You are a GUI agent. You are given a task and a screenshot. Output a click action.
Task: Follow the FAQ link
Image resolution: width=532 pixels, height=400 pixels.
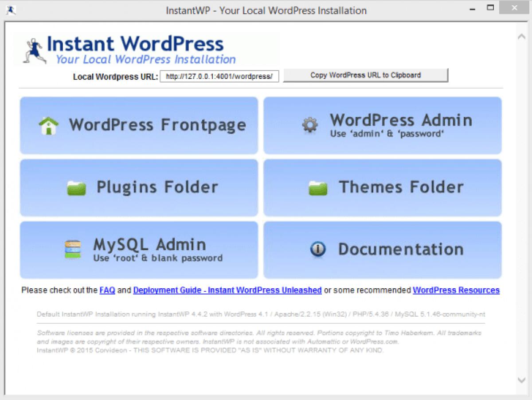107,290
